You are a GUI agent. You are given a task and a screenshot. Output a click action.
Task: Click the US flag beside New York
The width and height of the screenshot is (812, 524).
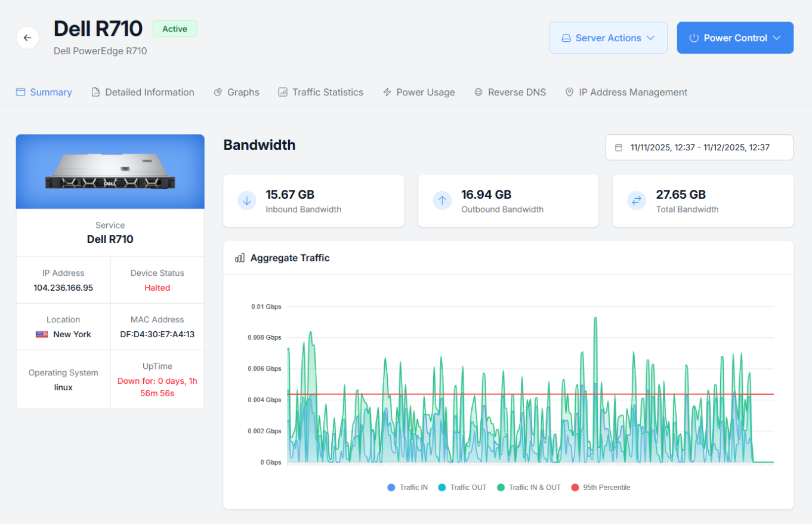tap(42, 334)
